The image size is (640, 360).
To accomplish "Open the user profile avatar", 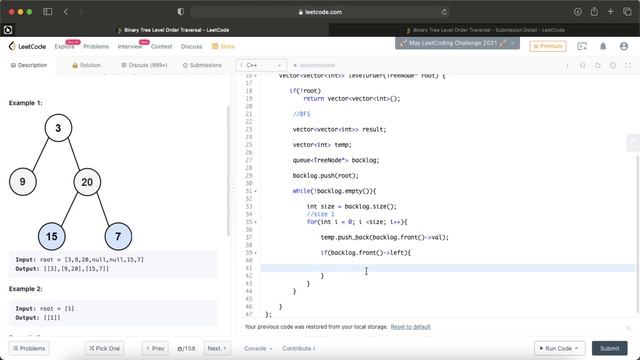I will [624, 46].
